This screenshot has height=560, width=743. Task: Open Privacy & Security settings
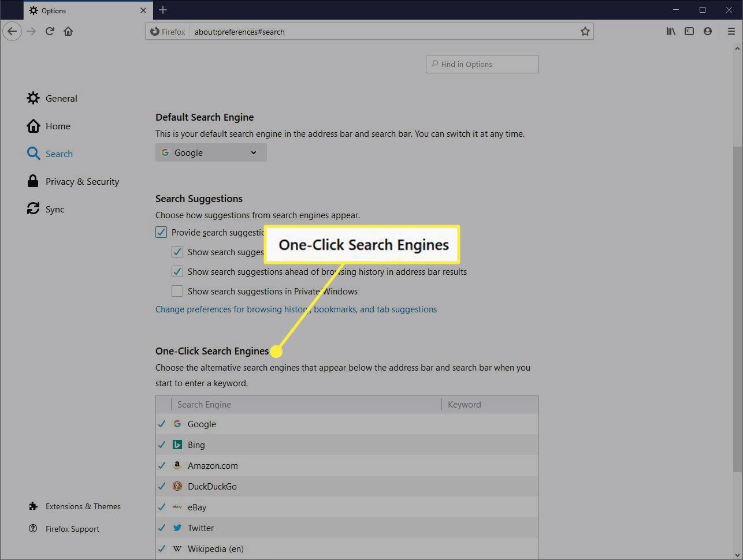[73, 181]
